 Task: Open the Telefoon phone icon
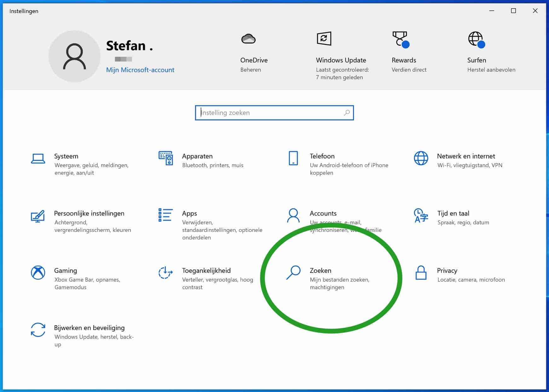293,158
